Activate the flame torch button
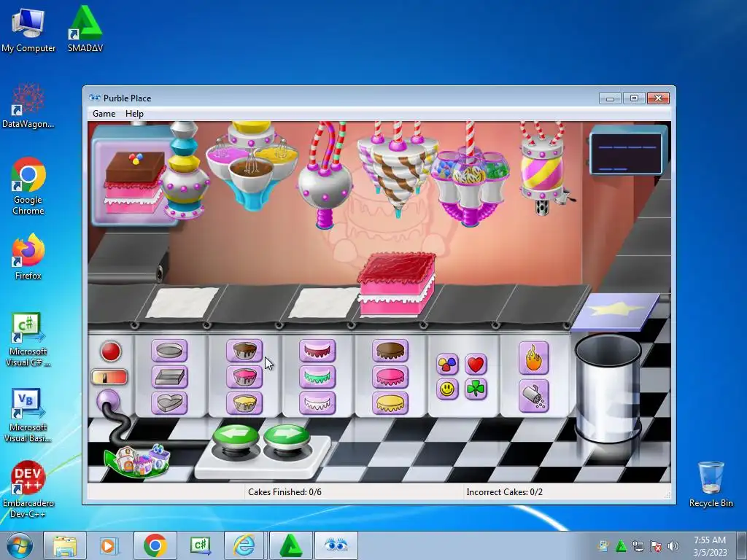 coord(533,358)
